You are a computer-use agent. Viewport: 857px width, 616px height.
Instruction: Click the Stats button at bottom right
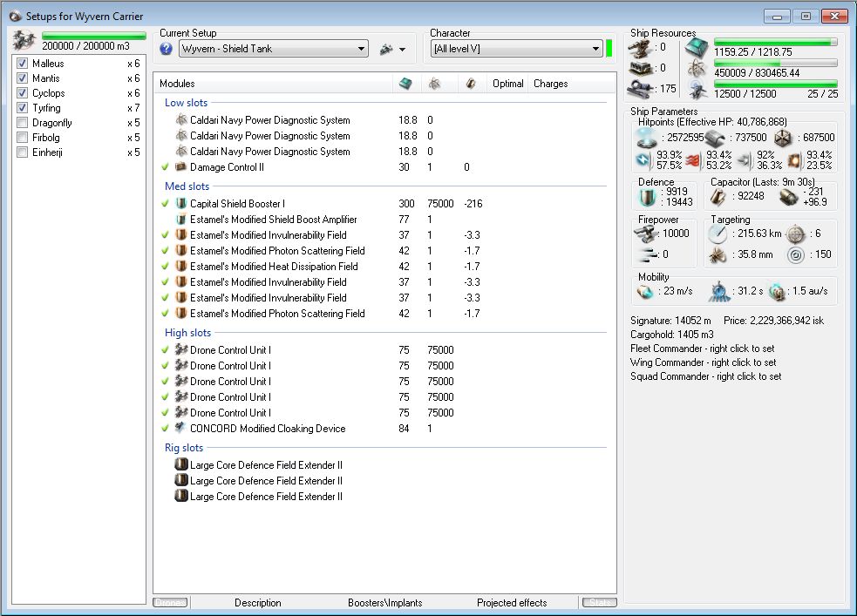click(600, 602)
